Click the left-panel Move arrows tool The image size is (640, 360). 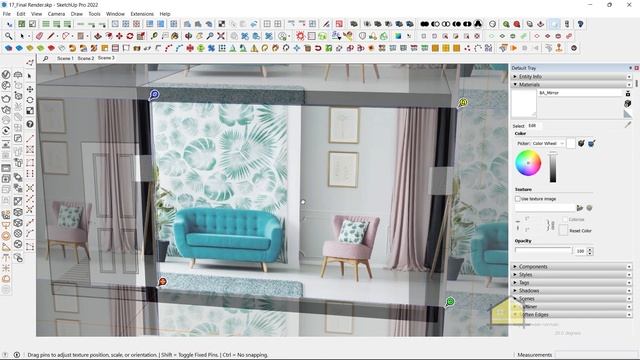tap(30, 89)
